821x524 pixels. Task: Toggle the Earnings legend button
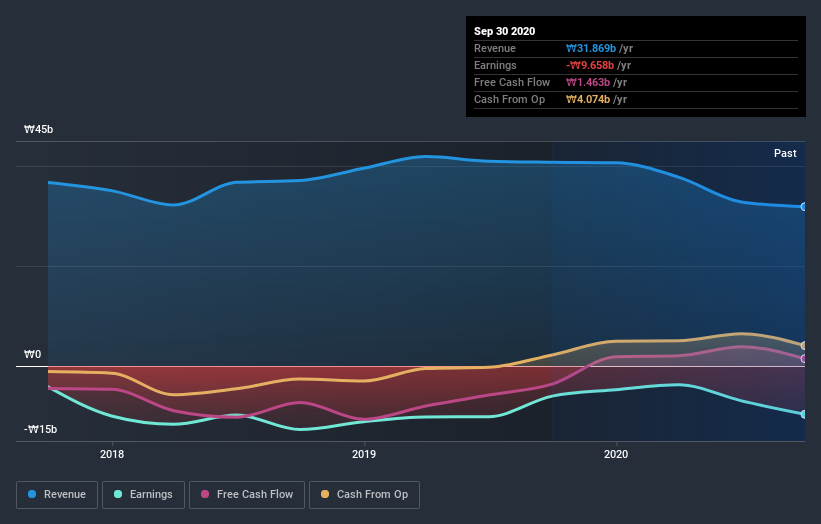pos(143,495)
